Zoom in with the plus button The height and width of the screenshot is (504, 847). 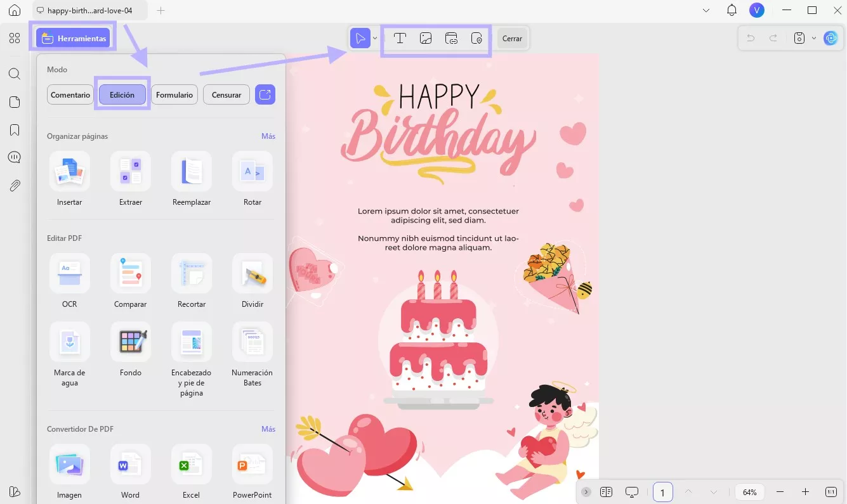coord(805,492)
